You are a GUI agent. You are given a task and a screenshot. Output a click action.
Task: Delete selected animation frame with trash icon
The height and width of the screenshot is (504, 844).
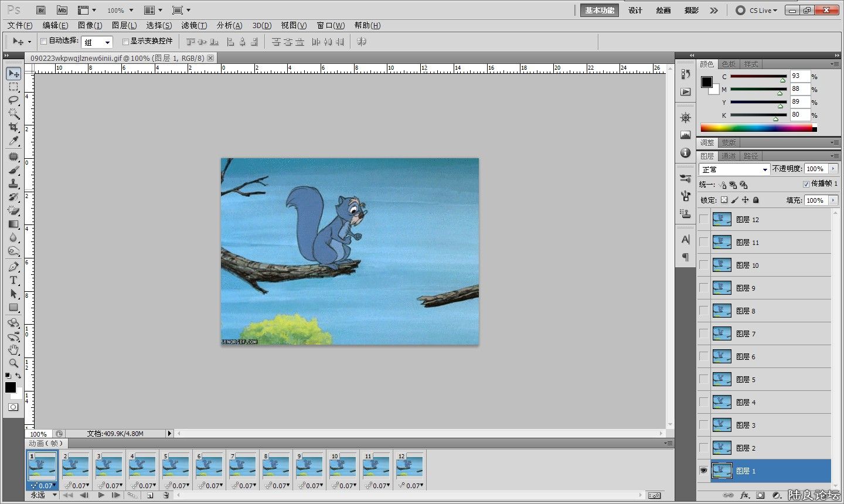pyautogui.click(x=166, y=495)
